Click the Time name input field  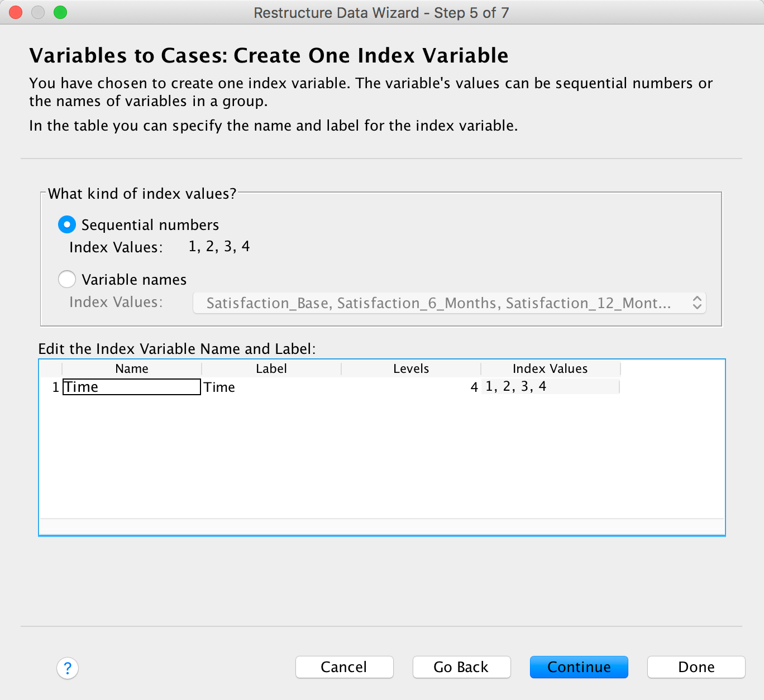pyautogui.click(x=132, y=387)
